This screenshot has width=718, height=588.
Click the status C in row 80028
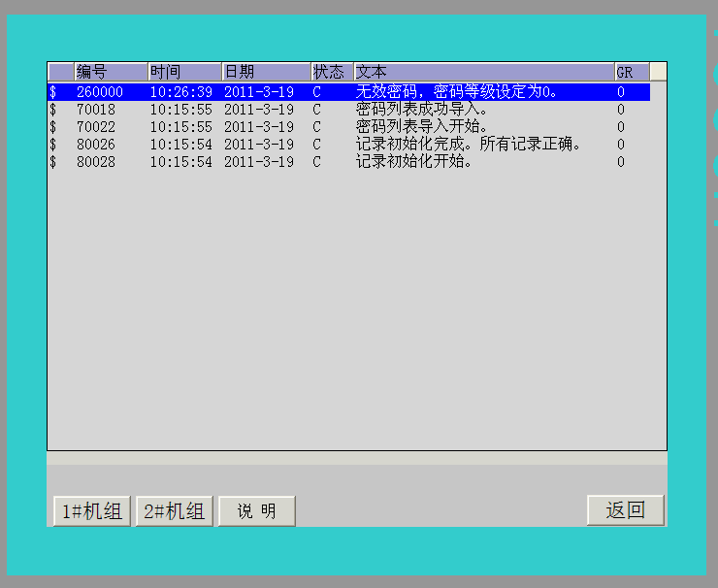(317, 162)
